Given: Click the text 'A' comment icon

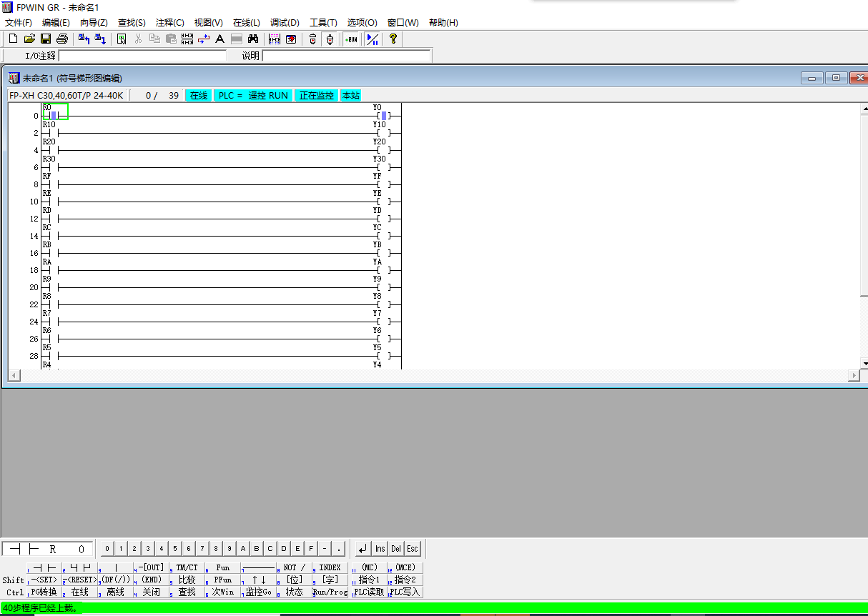Looking at the screenshot, I should [x=220, y=39].
